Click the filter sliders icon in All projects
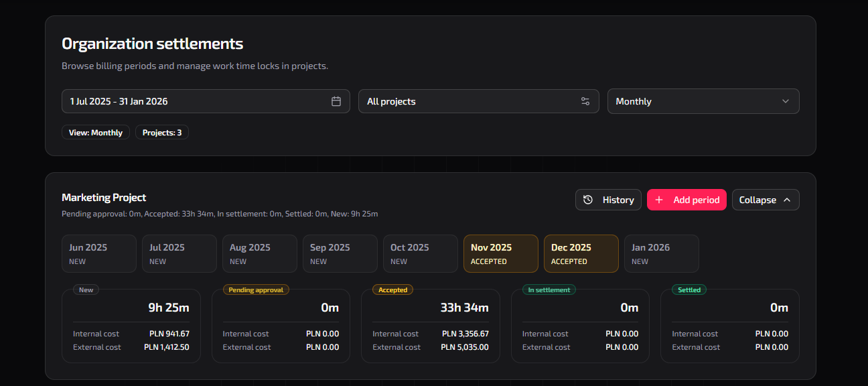868x386 pixels. click(585, 101)
